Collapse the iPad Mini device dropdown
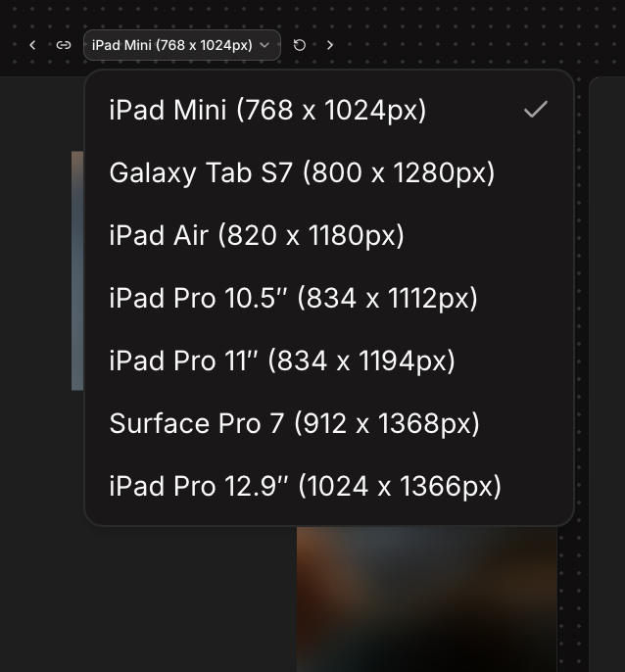625x672 pixels. tap(181, 45)
